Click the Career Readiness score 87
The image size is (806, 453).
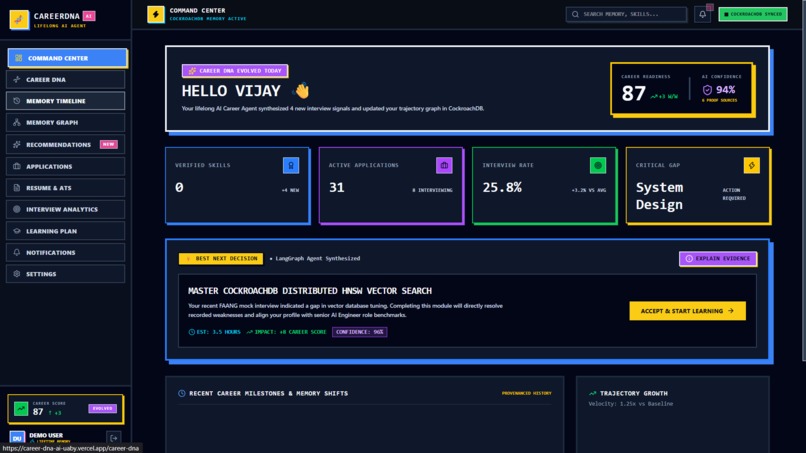click(633, 94)
